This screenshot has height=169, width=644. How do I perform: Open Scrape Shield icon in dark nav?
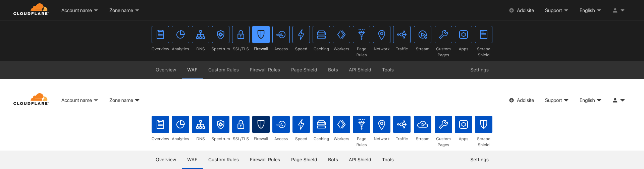pos(484,35)
